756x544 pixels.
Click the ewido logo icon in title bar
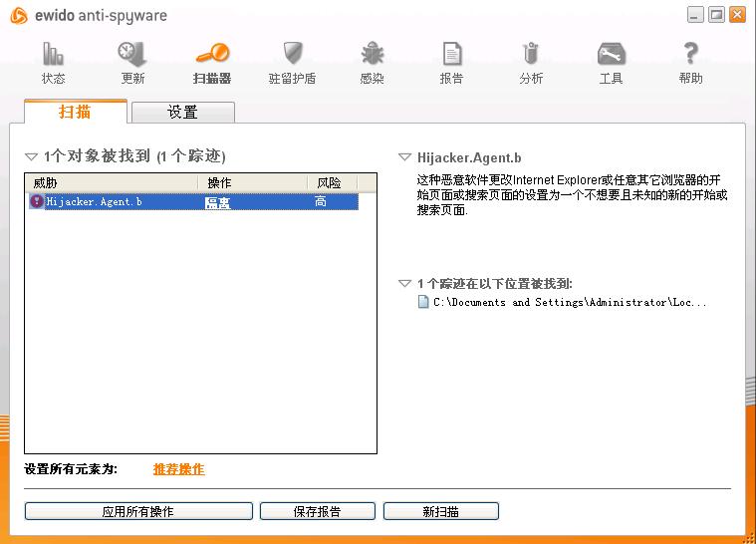coord(19,15)
